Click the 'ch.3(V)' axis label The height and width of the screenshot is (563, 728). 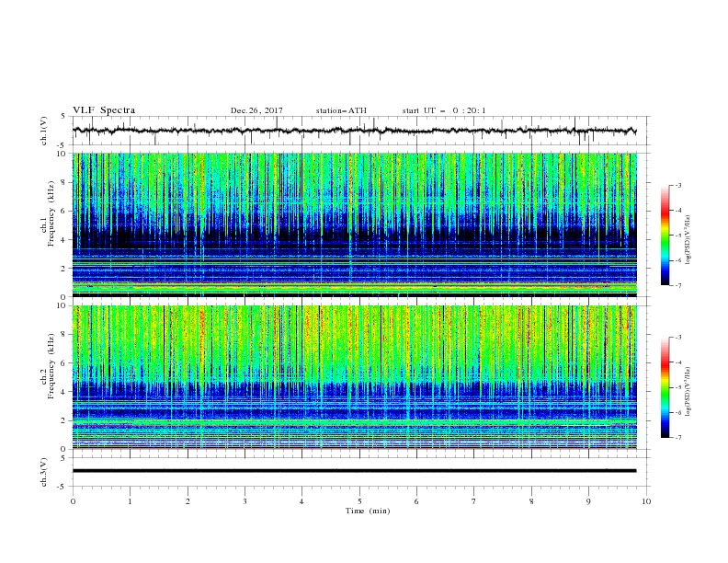[44, 472]
